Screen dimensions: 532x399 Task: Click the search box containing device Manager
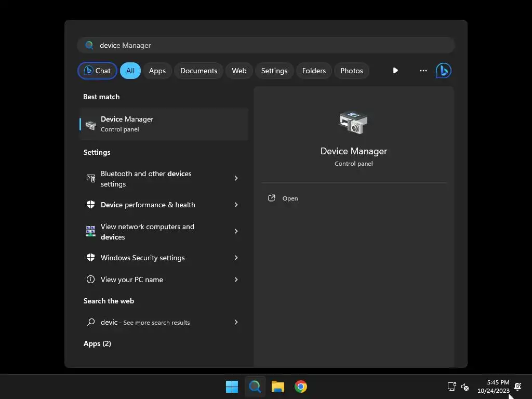[x=266, y=45]
